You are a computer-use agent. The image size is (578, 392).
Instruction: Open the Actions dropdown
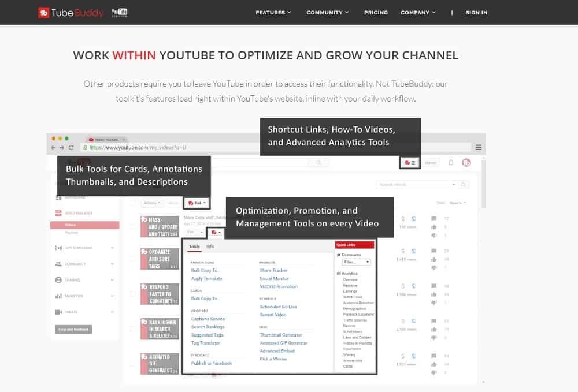pos(152,203)
